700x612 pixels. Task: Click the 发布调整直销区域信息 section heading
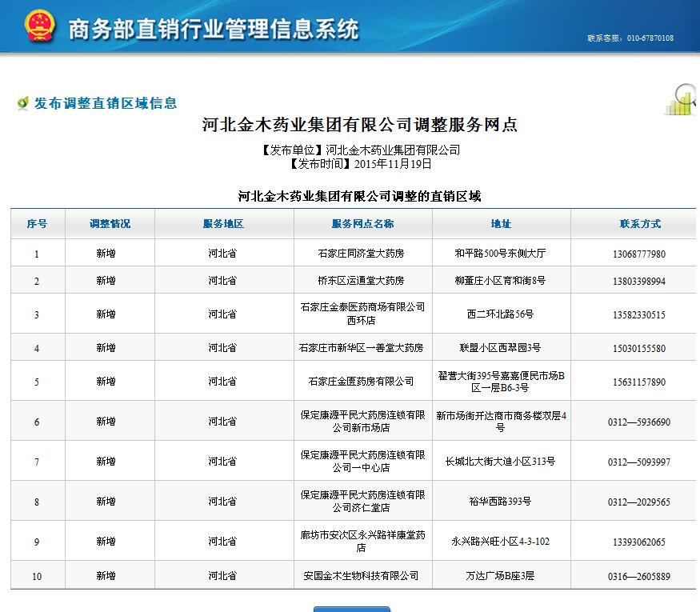click(x=105, y=103)
